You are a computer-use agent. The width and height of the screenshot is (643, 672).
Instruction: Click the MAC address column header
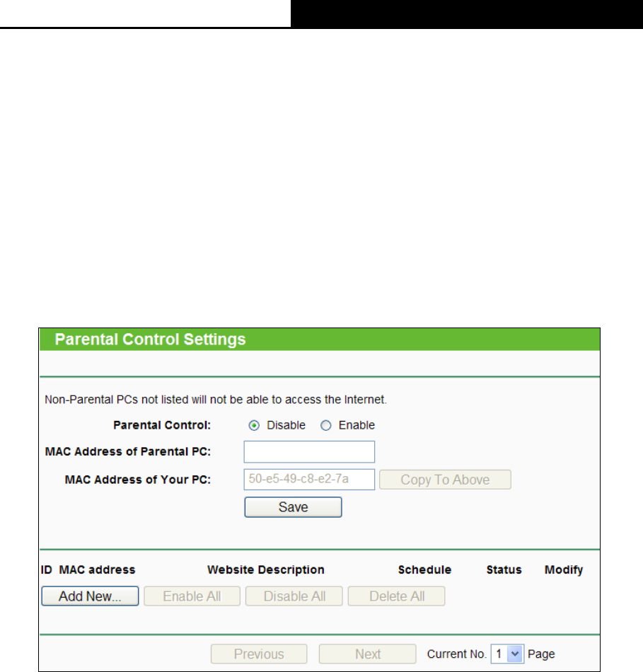97,569
